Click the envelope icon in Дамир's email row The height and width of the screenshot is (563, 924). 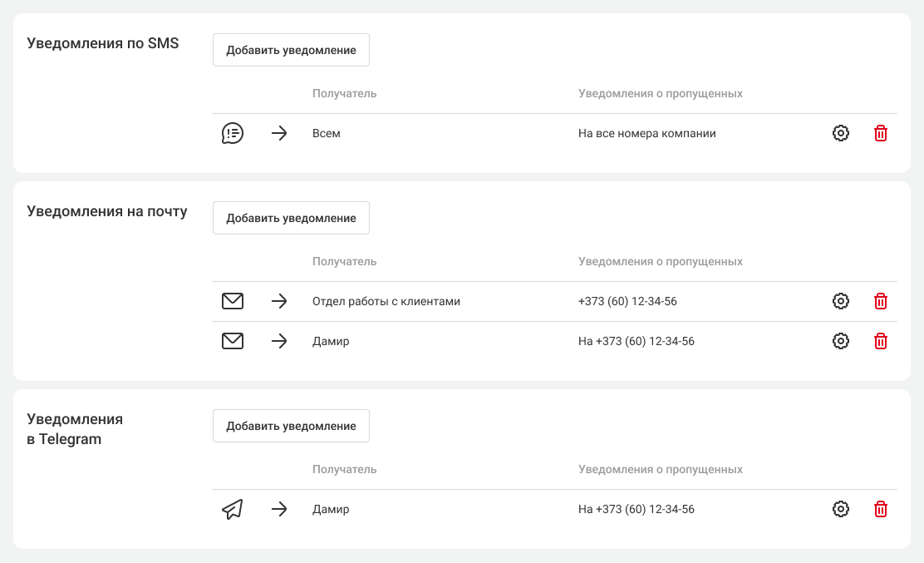click(233, 341)
